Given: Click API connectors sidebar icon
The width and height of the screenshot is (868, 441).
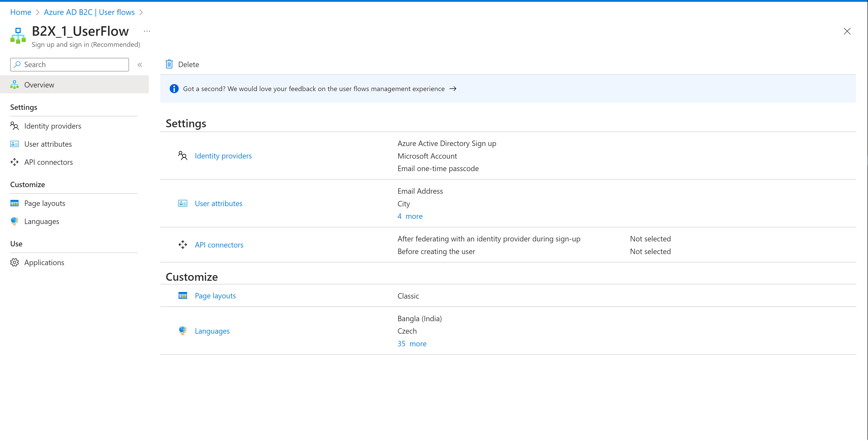Looking at the screenshot, I should (14, 162).
